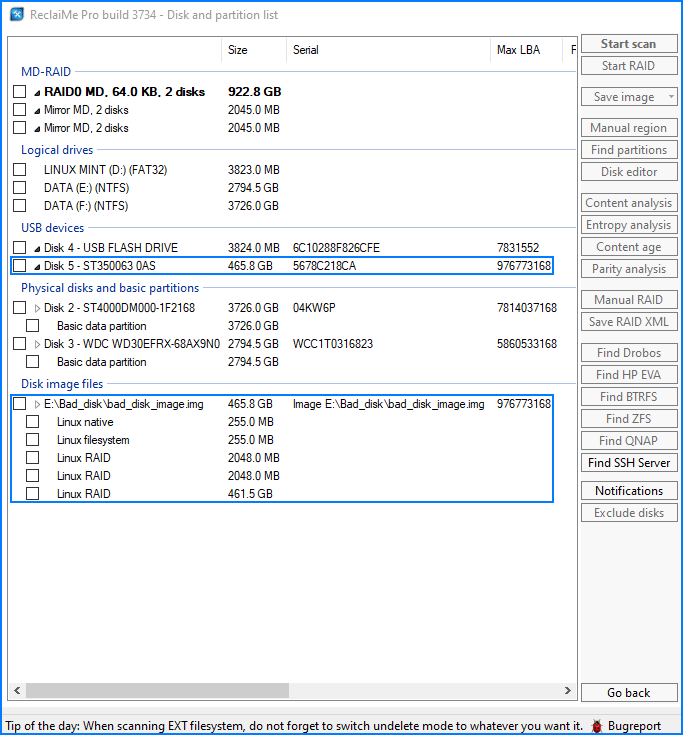This screenshot has height=735, width=683.
Task: Tick the Linux native partition checkbox
Action: pos(33,422)
